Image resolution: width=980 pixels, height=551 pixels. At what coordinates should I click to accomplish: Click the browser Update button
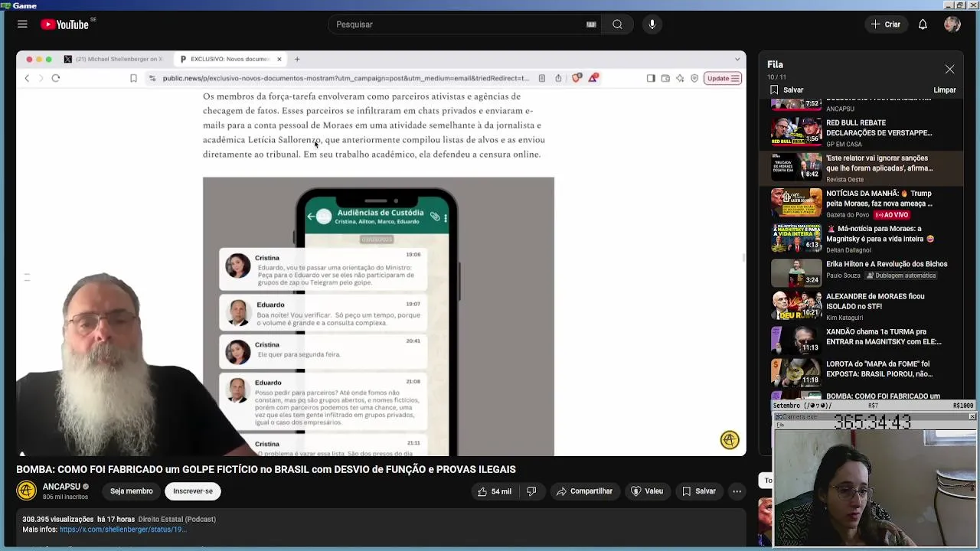pyautogui.click(x=723, y=78)
